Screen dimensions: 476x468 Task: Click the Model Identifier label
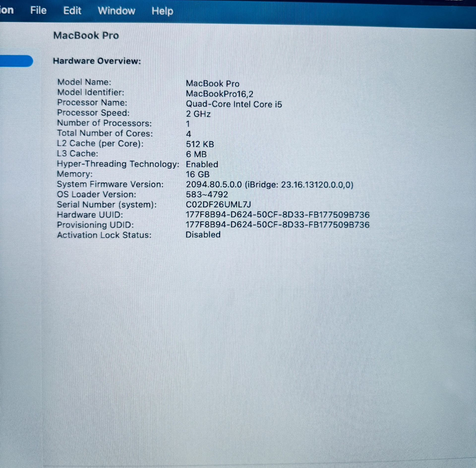[91, 92]
